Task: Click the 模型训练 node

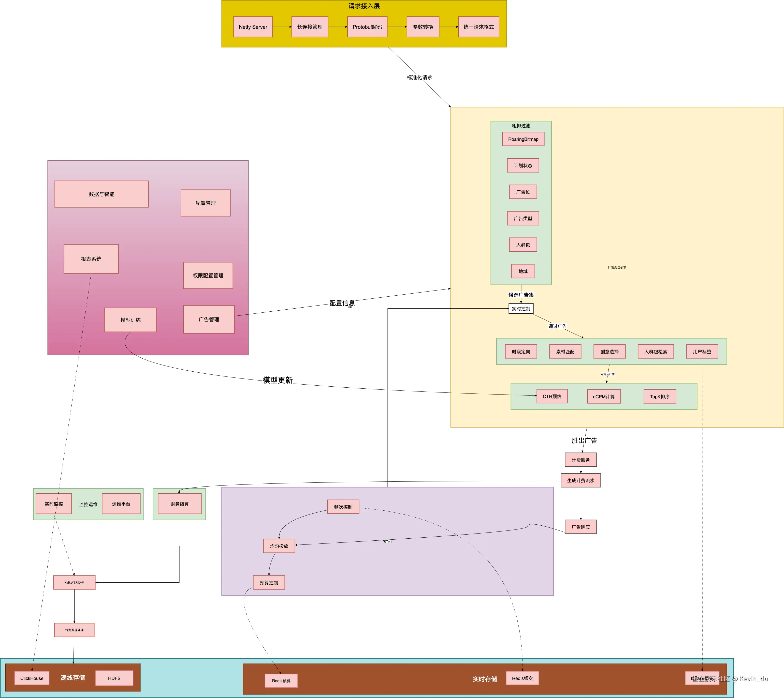Action: [130, 320]
